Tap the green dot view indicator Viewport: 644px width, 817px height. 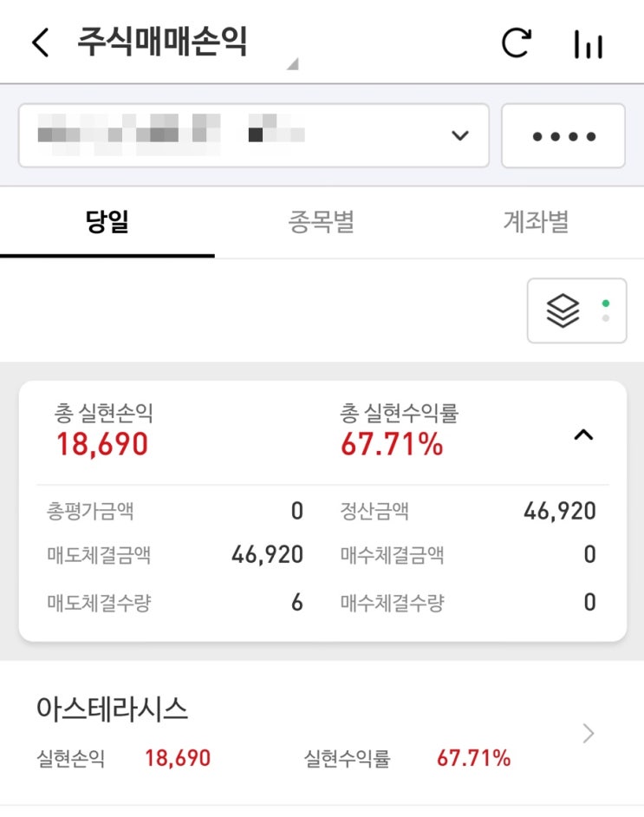[x=606, y=304]
